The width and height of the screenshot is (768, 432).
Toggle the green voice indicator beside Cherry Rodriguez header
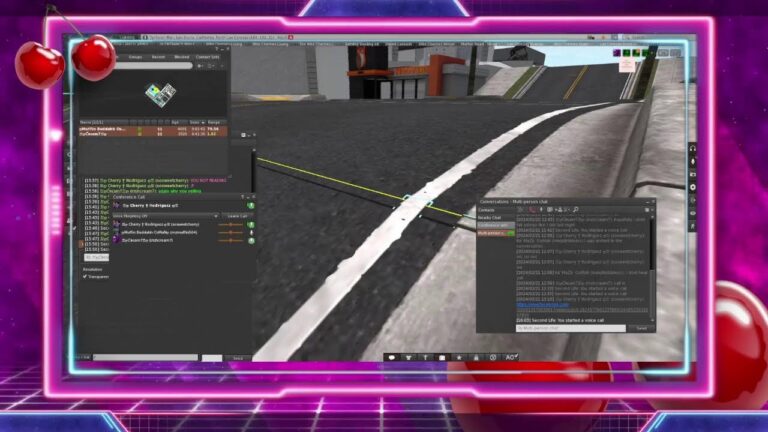click(x=250, y=206)
